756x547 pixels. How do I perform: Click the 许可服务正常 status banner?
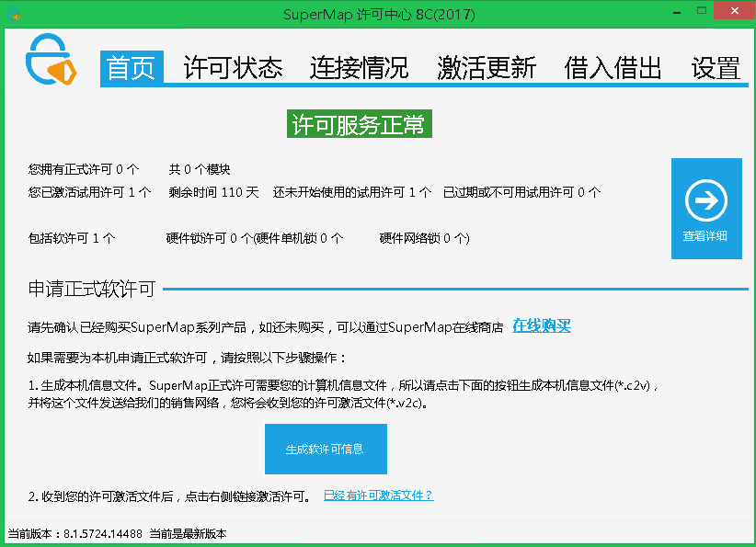(x=360, y=124)
